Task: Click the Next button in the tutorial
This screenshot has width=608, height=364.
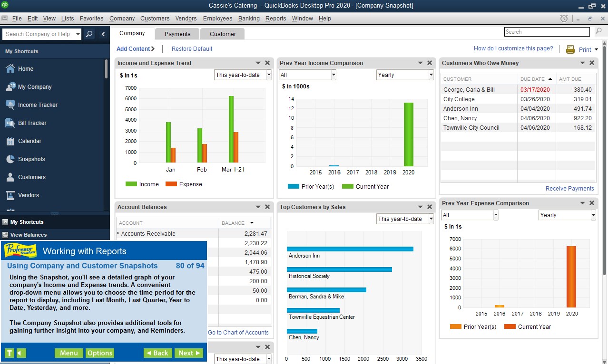Action: [x=189, y=353]
